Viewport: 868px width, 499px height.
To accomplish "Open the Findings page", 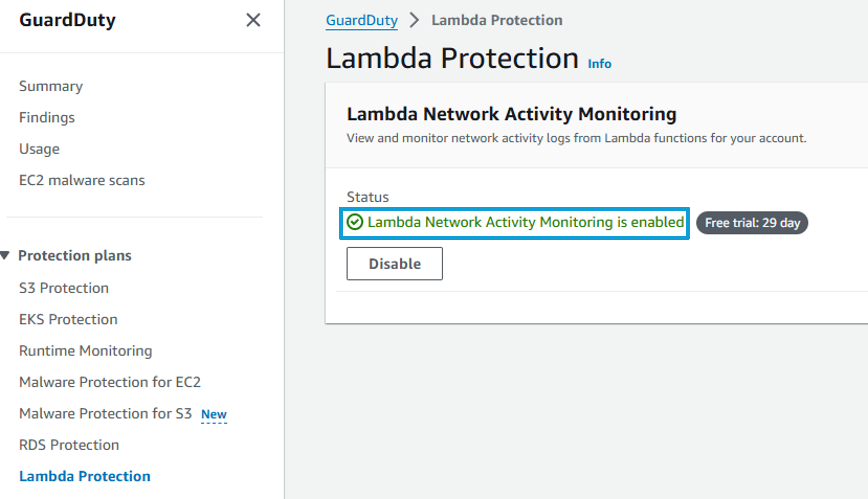I will (47, 118).
